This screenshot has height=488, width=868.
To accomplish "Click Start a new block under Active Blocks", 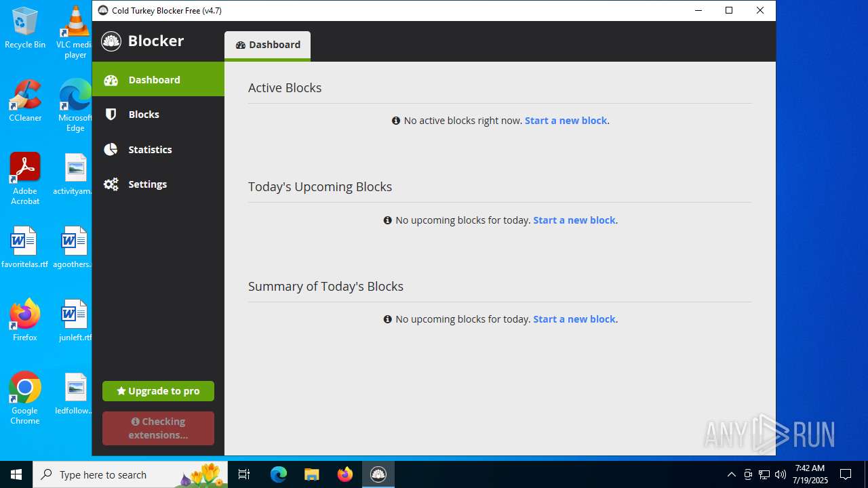I will click(566, 121).
